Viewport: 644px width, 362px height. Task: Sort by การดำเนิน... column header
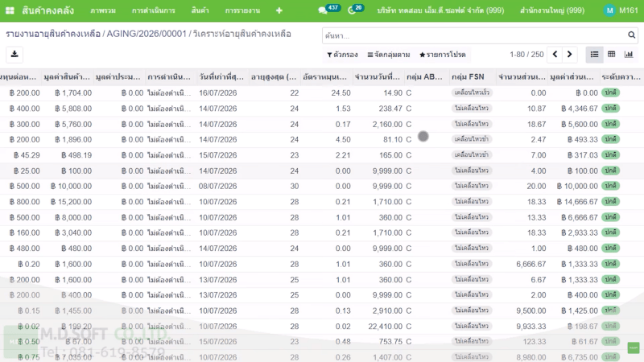coord(169,76)
